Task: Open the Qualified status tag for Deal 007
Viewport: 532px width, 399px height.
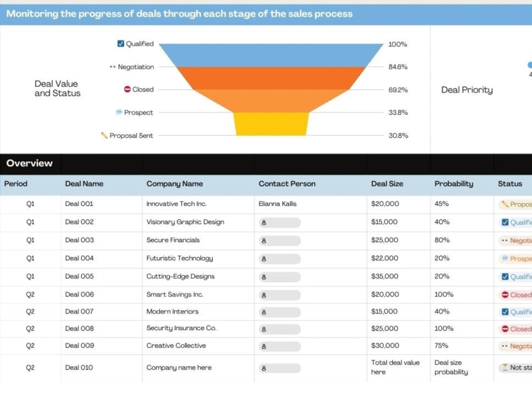Action: coord(516,312)
